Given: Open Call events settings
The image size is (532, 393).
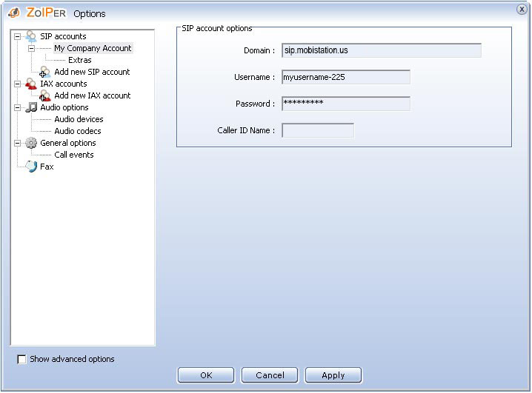Looking at the screenshot, I should (x=74, y=155).
